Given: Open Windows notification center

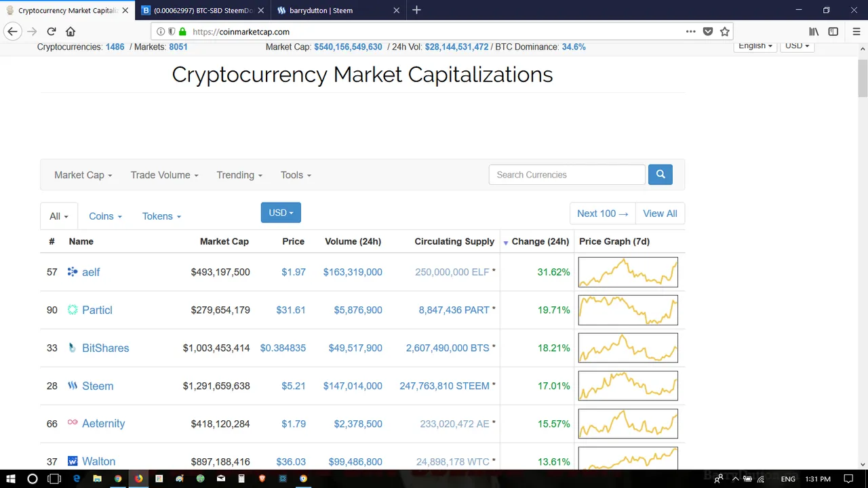Looking at the screenshot, I should click(848, 479).
